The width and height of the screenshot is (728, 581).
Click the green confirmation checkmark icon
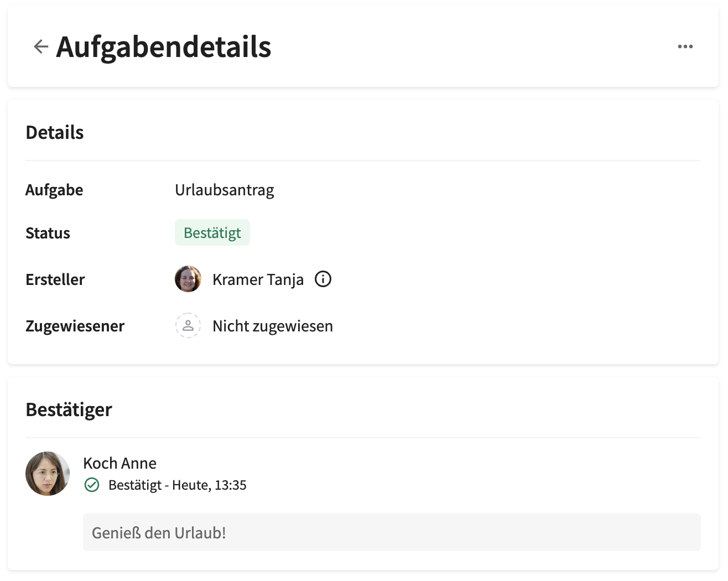92,485
